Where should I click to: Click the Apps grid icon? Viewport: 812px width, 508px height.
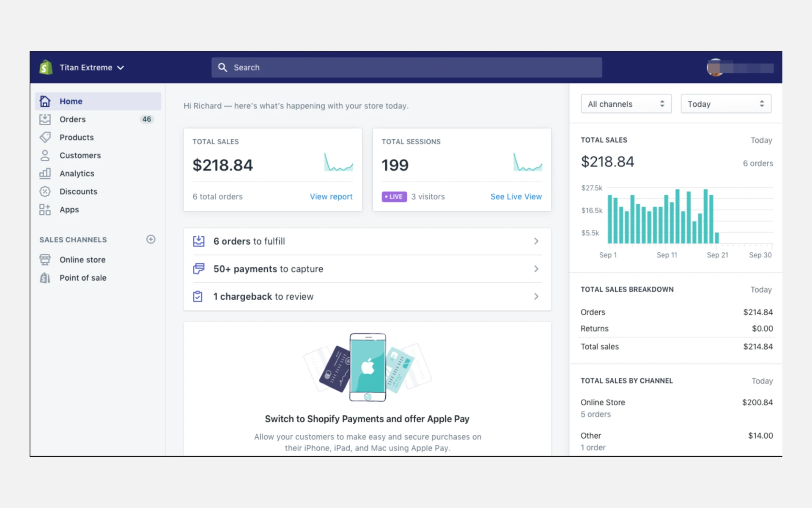45,210
